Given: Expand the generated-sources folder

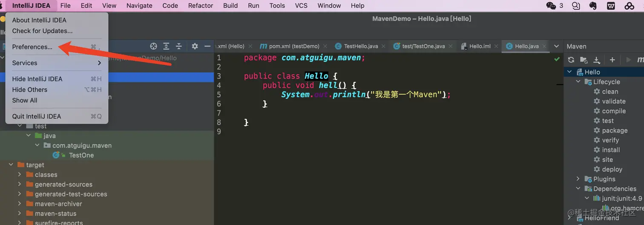Looking at the screenshot, I should (x=20, y=185).
